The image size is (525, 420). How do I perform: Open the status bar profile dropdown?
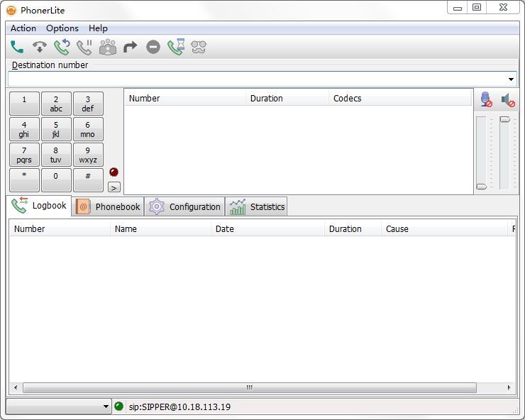106,407
